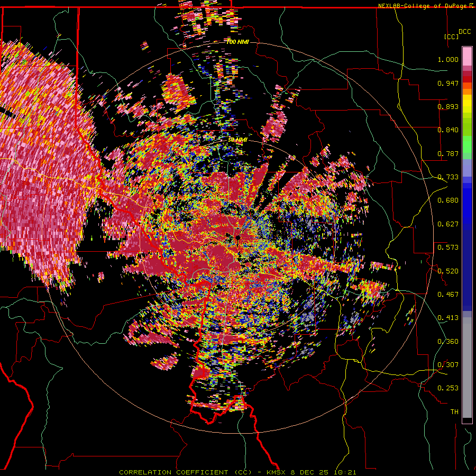Click the DCC product label above color bar
The height and width of the screenshot is (476, 476).
click(x=464, y=32)
